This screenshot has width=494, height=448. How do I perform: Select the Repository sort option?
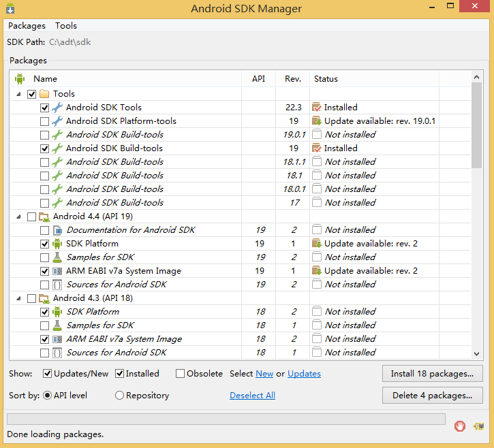(119, 396)
